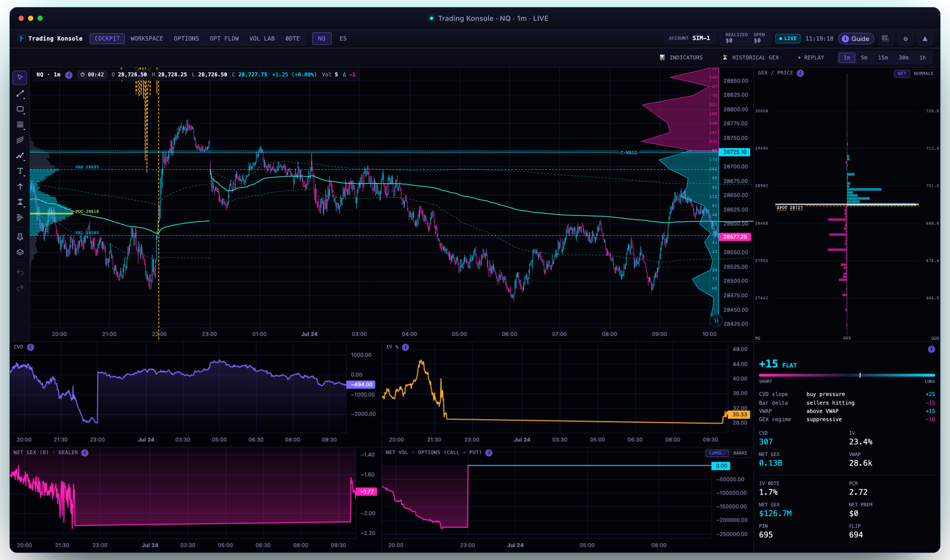Click the NET GEX DEALER info icon
The height and width of the screenshot is (560, 950).
click(85, 453)
